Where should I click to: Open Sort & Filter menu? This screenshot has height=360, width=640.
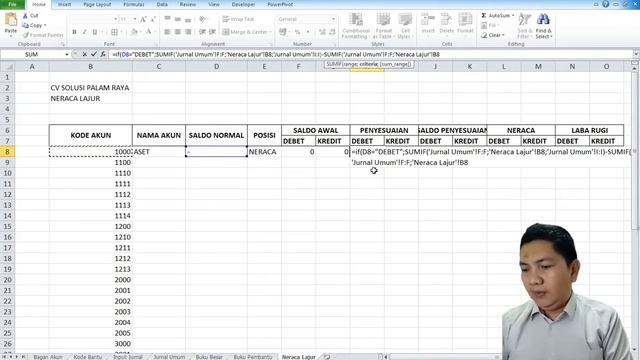[x=524, y=26]
